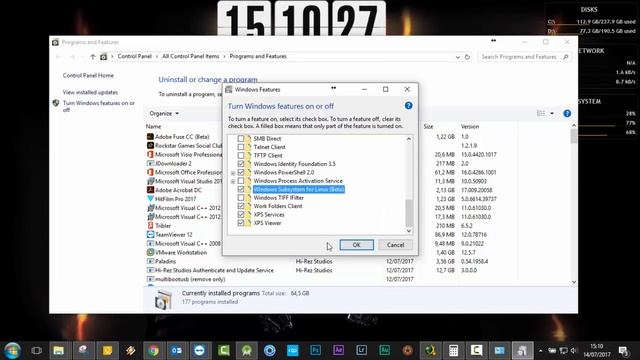Uncheck XPS Services checkbox
This screenshot has height=360, width=640.
coord(241,215)
